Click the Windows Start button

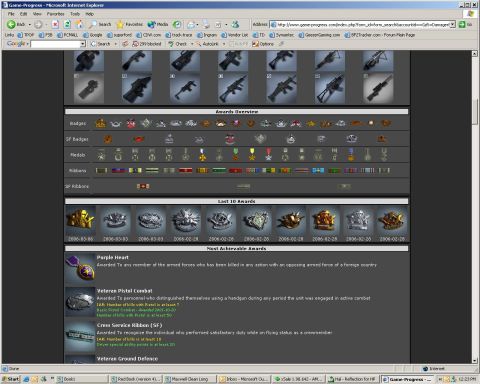click(x=11, y=379)
